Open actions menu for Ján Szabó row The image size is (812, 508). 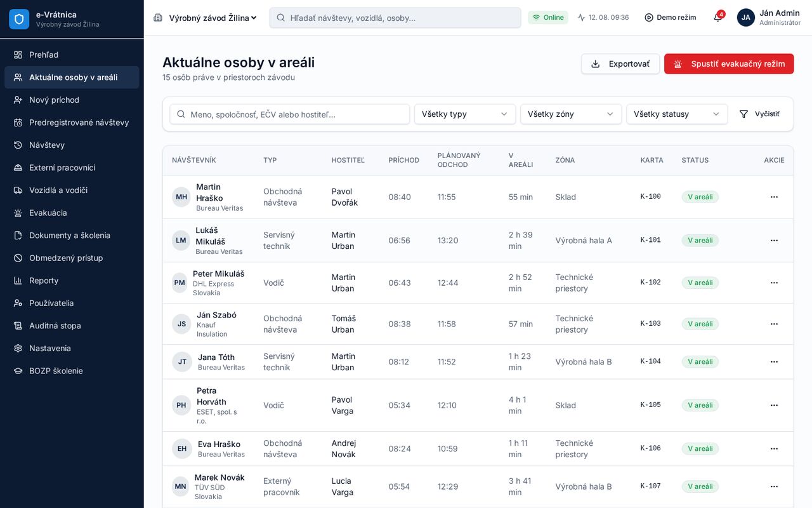pos(774,324)
